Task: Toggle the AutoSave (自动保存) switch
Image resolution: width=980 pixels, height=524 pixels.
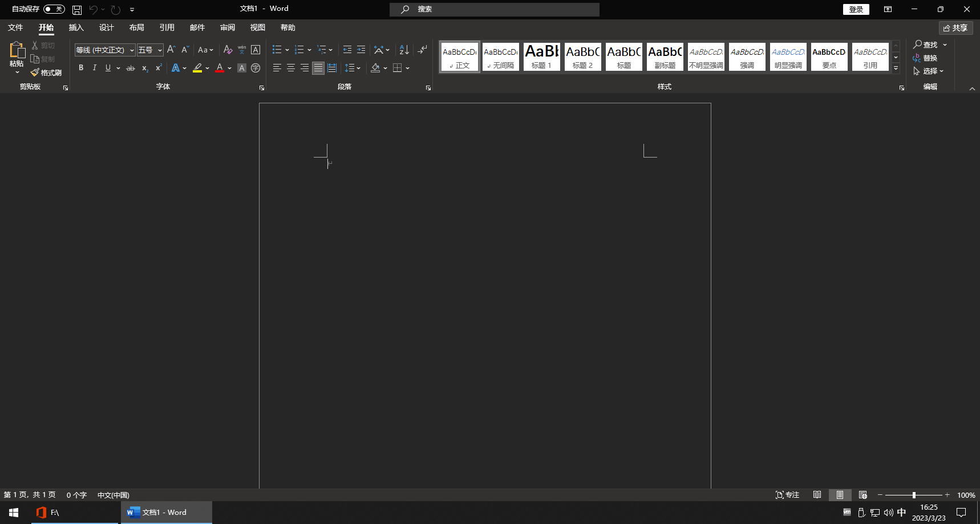Action: point(54,9)
